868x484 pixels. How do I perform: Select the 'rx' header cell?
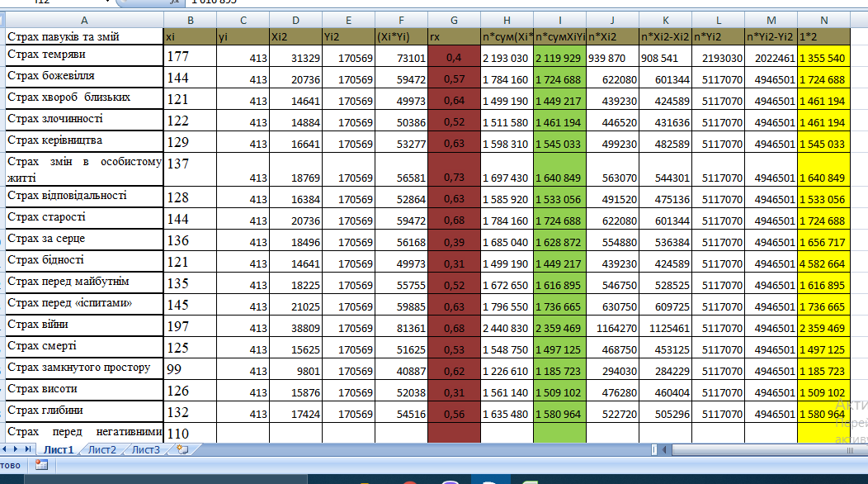pyautogui.click(x=454, y=36)
